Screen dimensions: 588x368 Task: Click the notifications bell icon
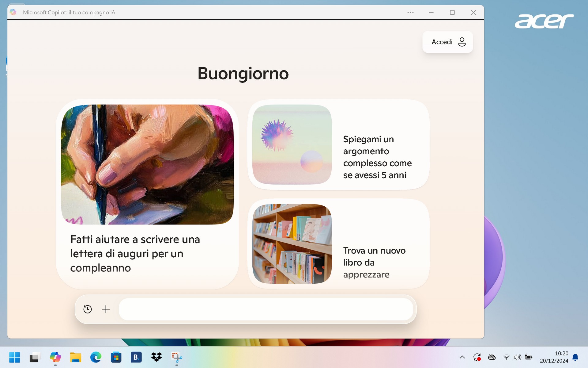coord(575,357)
